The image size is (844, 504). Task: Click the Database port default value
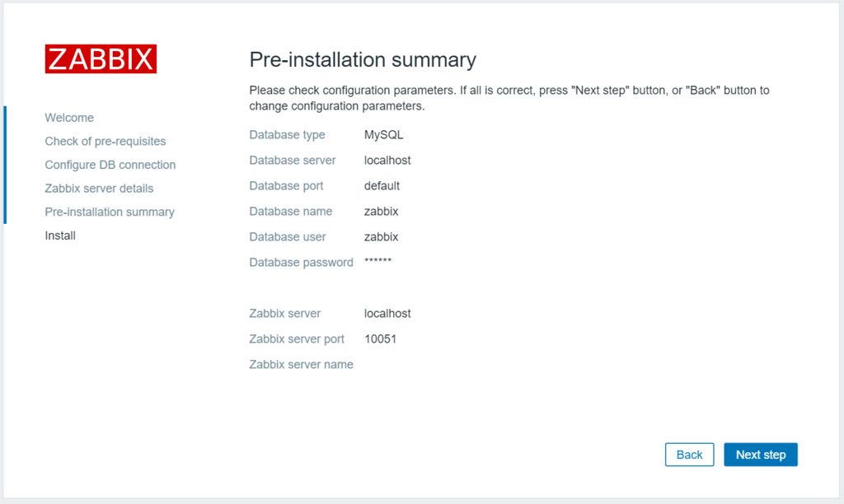382,186
